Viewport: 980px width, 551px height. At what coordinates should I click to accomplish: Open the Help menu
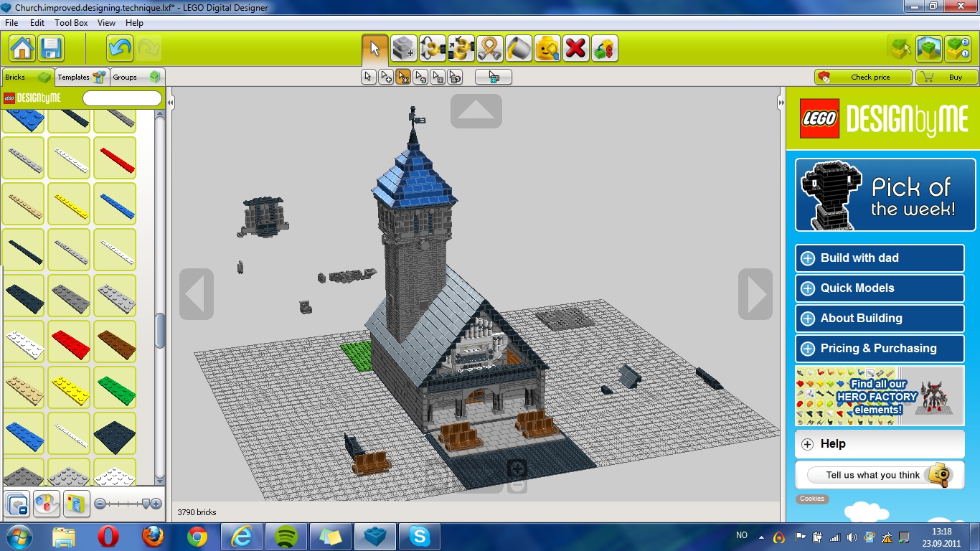135,23
